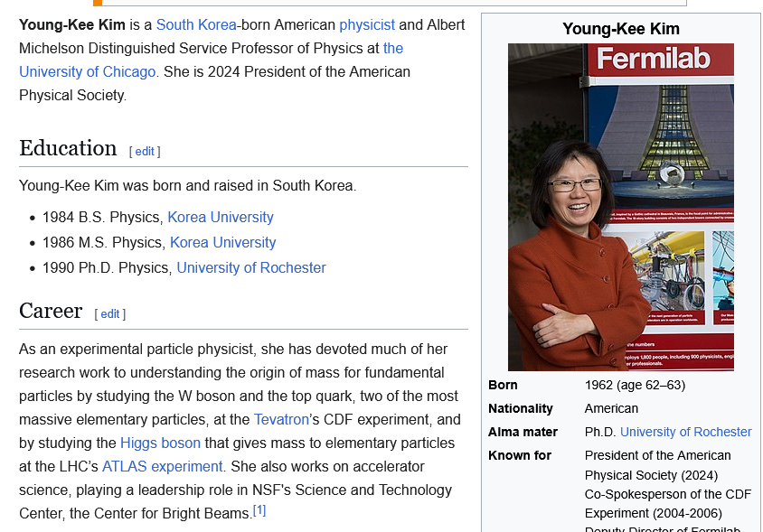Select the Career heading text
Image resolution: width=763 pixels, height=532 pixels.
coord(51,311)
